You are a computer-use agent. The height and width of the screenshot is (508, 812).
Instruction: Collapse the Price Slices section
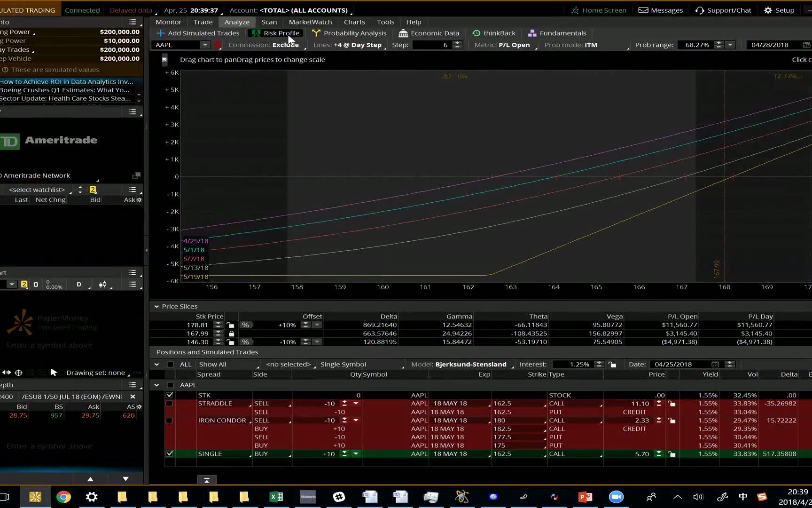pyautogui.click(x=156, y=306)
